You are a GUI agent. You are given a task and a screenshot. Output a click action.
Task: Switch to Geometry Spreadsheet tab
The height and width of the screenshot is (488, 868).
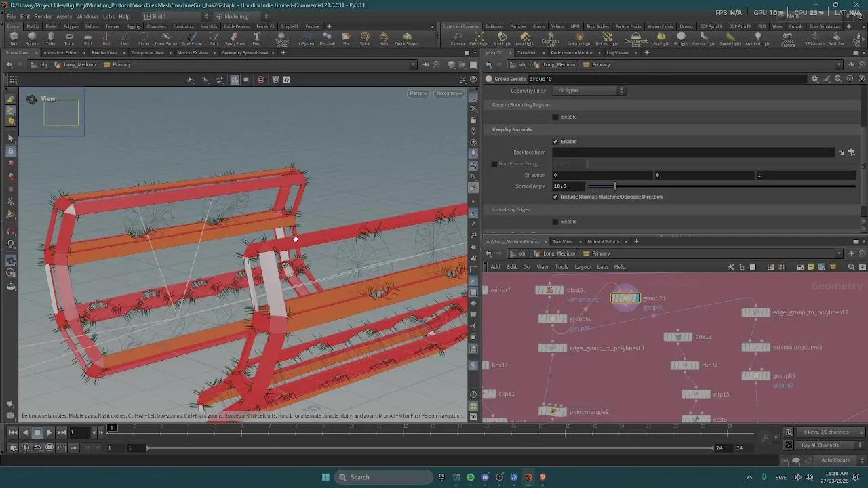pyautogui.click(x=245, y=53)
